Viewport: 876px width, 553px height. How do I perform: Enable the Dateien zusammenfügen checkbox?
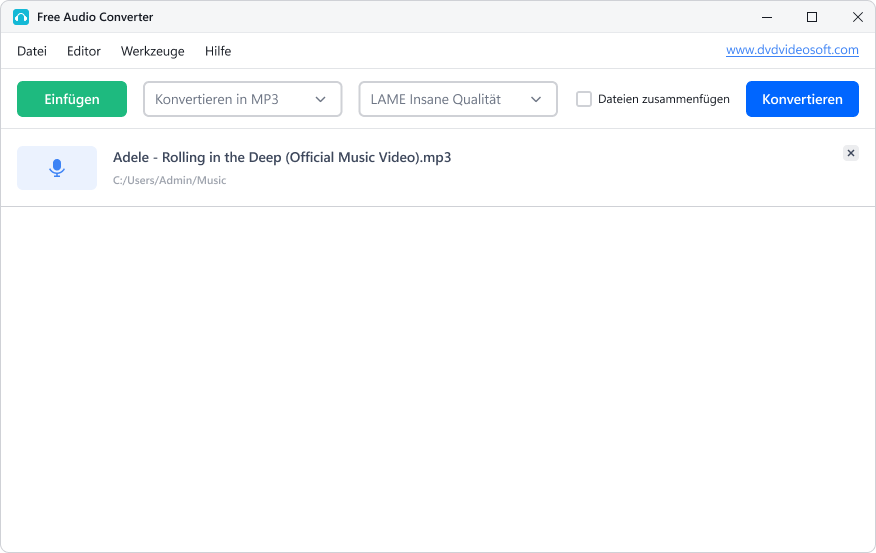(584, 99)
